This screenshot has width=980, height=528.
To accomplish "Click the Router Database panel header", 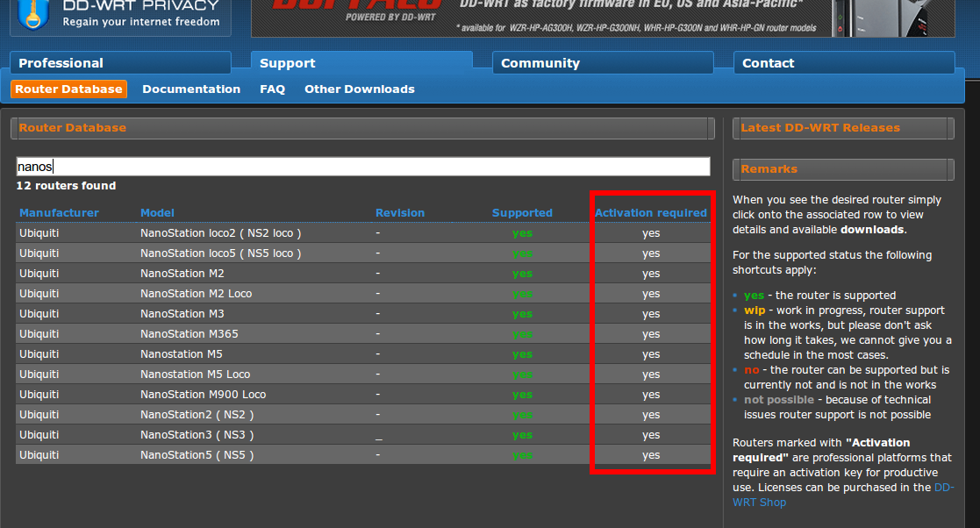I will (362, 128).
